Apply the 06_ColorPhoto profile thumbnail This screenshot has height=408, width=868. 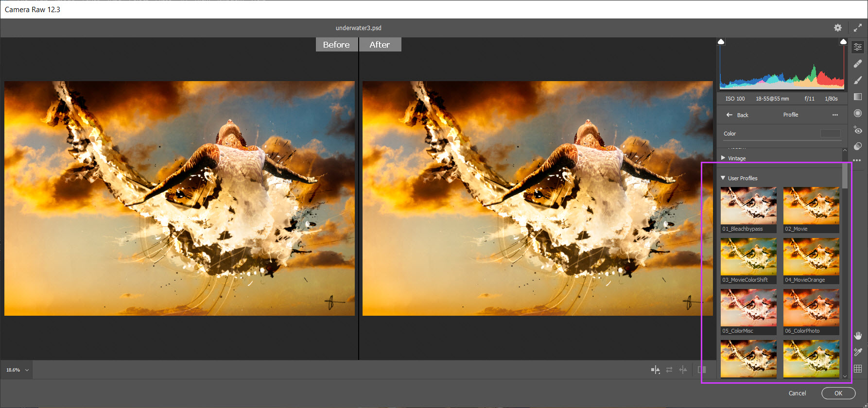pyautogui.click(x=811, y=307)
